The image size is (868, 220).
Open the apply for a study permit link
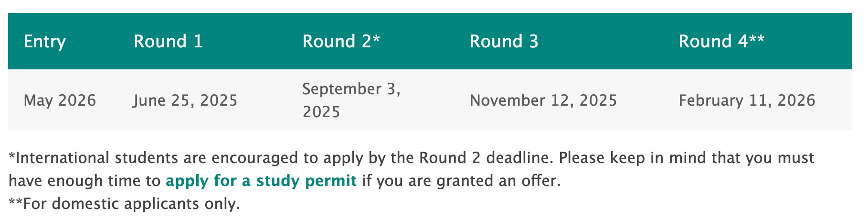[261, 181]
